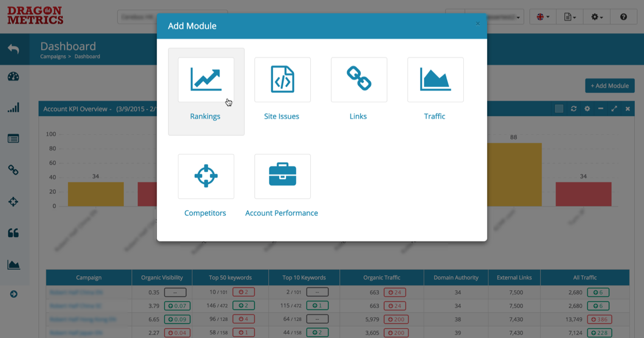Pick the Traffic module icon
Viewport: 644px width, 338px height.
435,79
